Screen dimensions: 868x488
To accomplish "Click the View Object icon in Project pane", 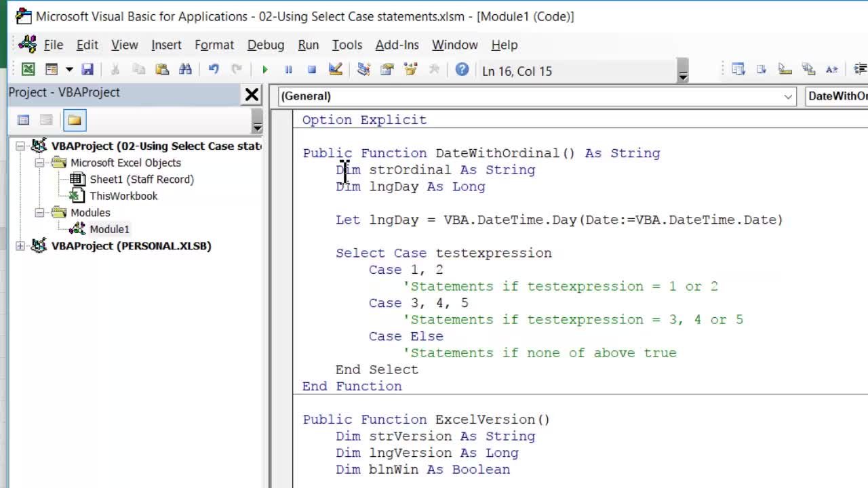I will 46,120.
